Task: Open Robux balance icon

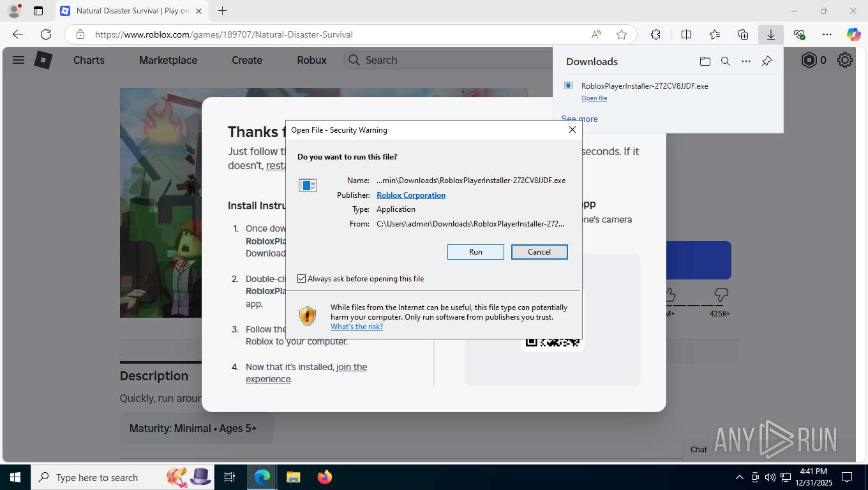Action: 809,60
